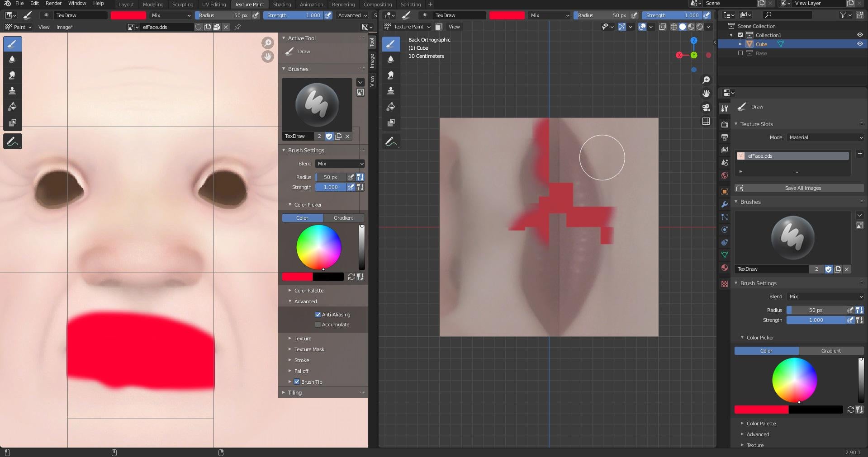Select Color tab in properties color picker
The image size is (868, 457).
[766, 351]
